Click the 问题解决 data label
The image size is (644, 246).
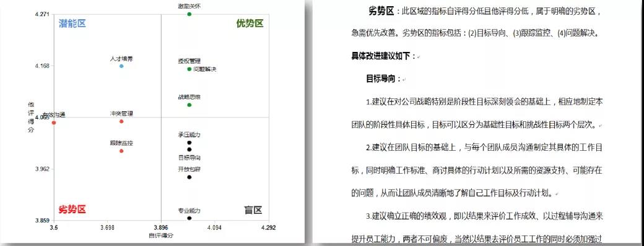[x=204, y=69]
